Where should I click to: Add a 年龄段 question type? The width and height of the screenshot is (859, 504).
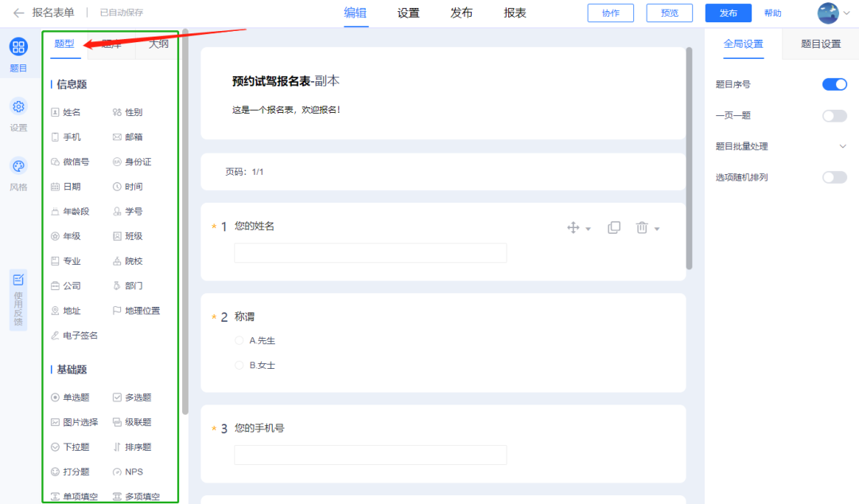(69, 211)
